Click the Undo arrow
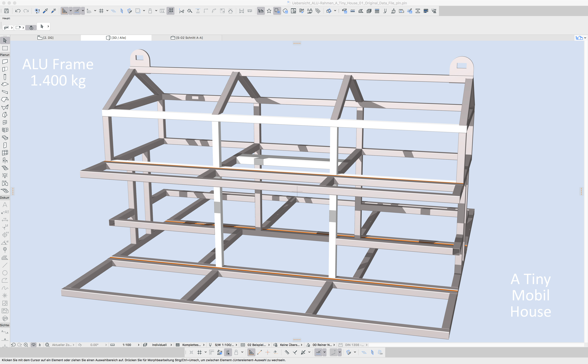 [18, 11]
